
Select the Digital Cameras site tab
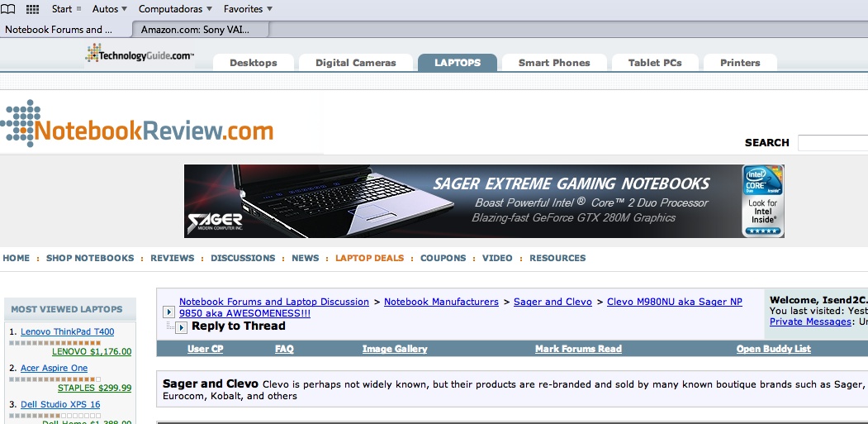coord(355,63)
